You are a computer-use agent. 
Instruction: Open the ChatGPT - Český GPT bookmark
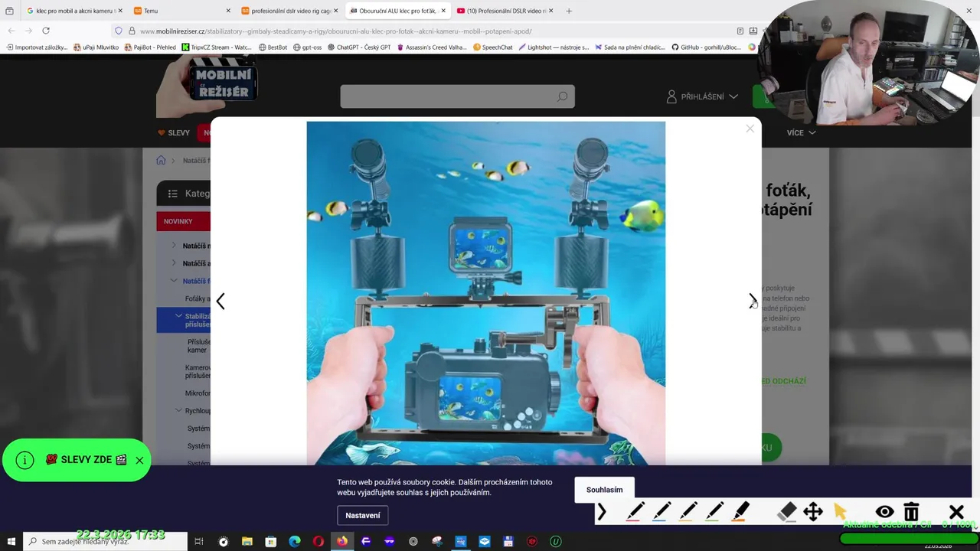pos(359,47)
